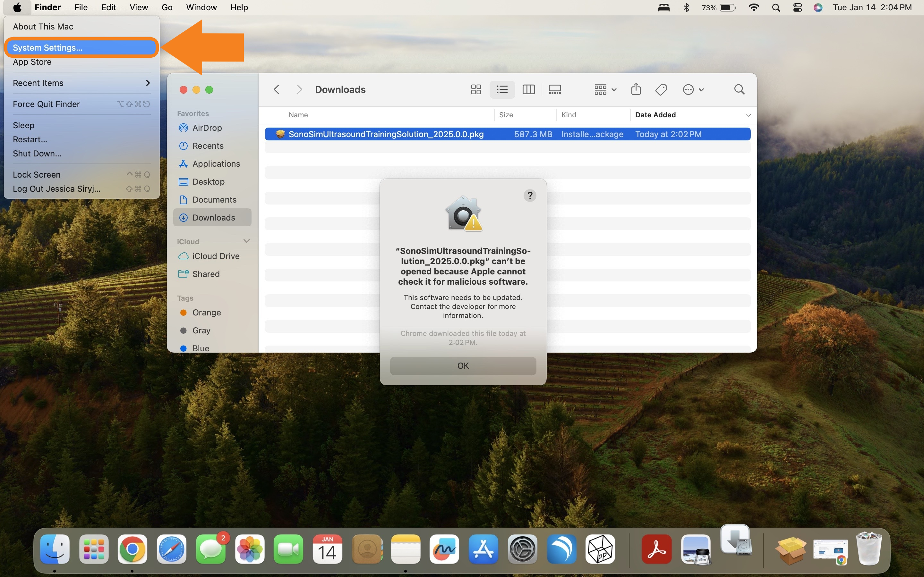Image resolution: width=924 pixels, height=577 pixels.
Task: Click OK to dismiss the security warning
Action: [463, 365]
